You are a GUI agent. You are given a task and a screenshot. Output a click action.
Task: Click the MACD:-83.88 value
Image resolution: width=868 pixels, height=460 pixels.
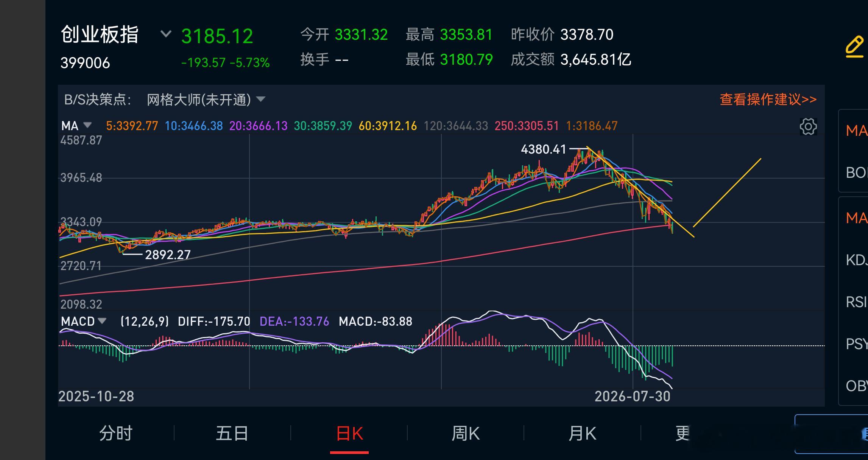point(375,322)
